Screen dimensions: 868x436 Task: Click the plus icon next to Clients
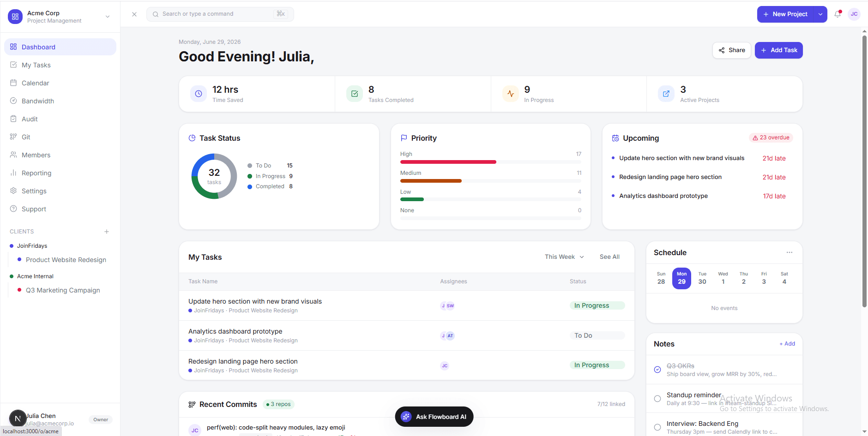pyautogui.click(x=107, y=232)
